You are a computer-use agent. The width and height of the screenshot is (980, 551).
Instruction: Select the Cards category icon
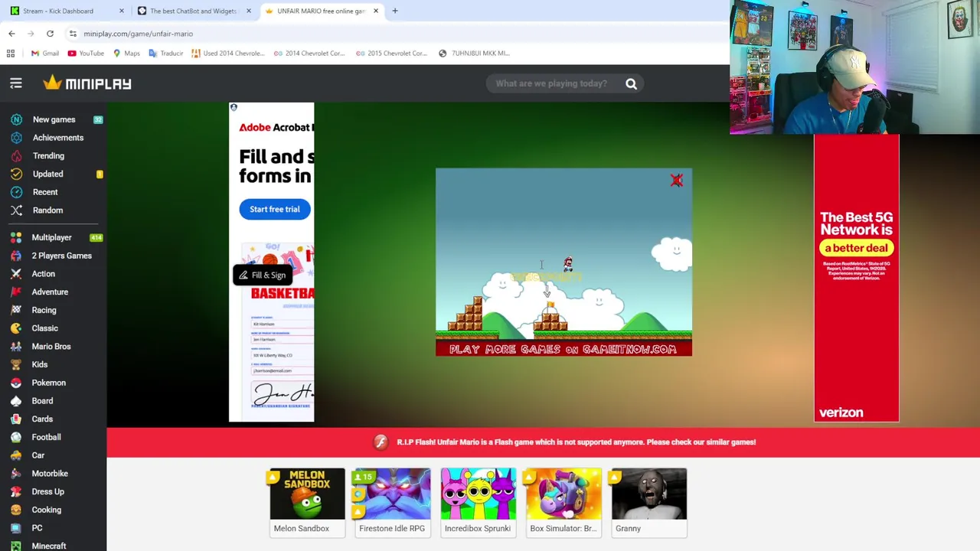[16, 419]
